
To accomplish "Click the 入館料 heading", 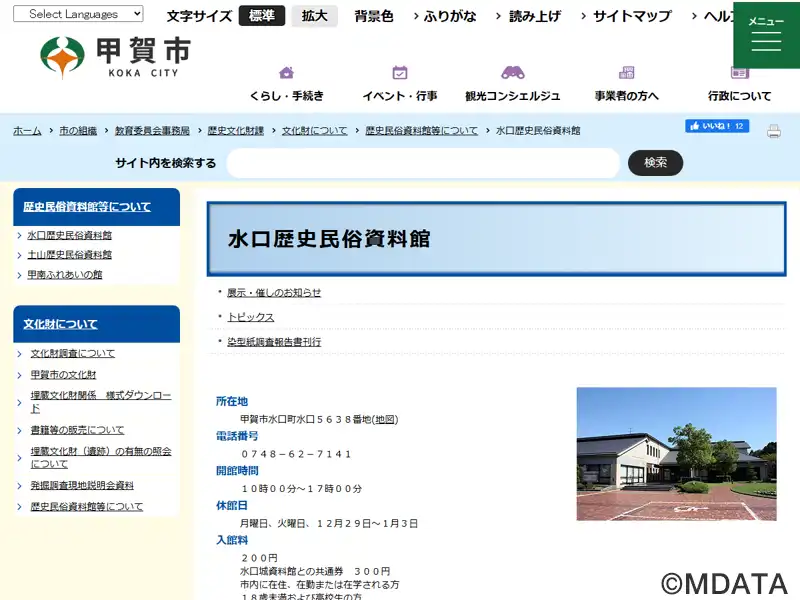I will tap(232, 540).
